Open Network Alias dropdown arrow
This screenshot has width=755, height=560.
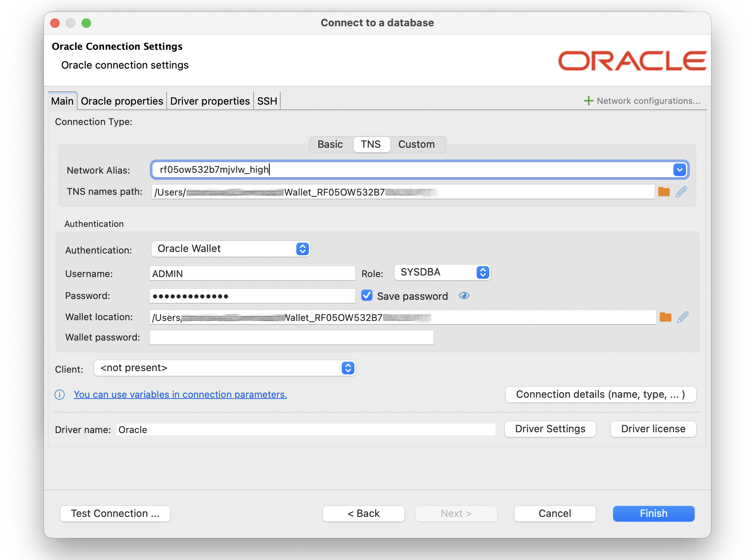tap(679, 170)
